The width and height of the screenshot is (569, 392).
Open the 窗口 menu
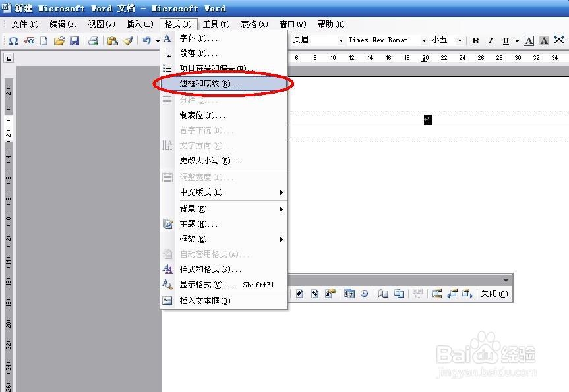(293, 24)
